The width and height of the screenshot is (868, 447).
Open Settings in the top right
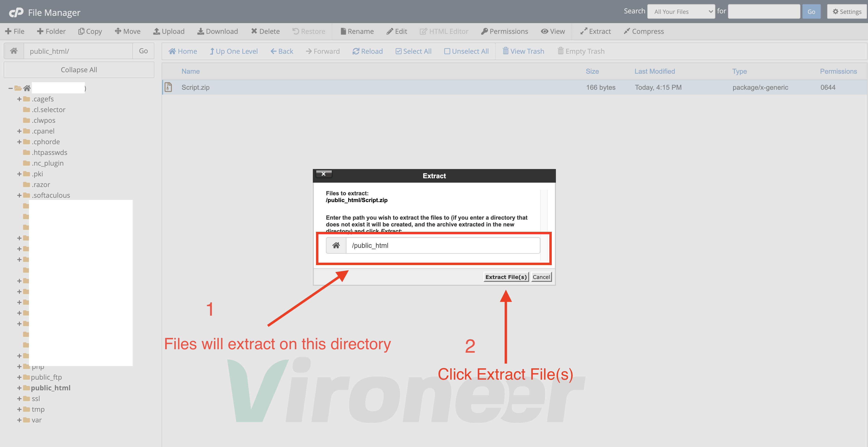pyautogui.click(x=847, y=12)
